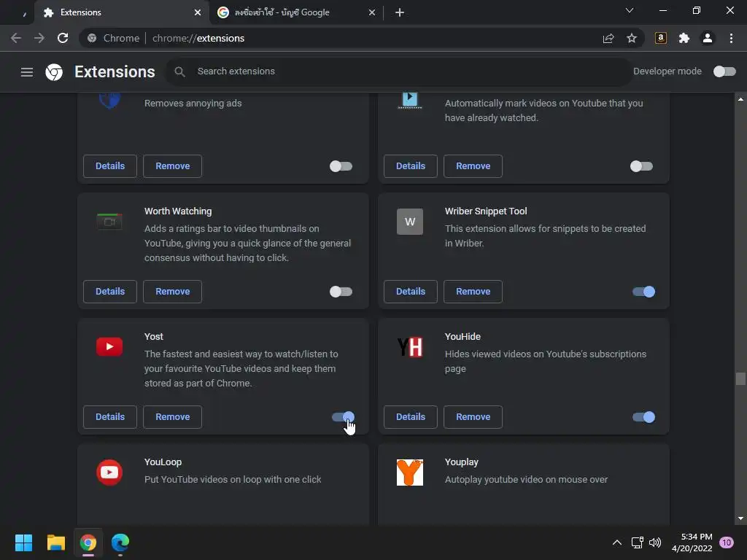Bookmark this page with the star icon
Viewport: 747px width, 560px height.
point(632,38)
